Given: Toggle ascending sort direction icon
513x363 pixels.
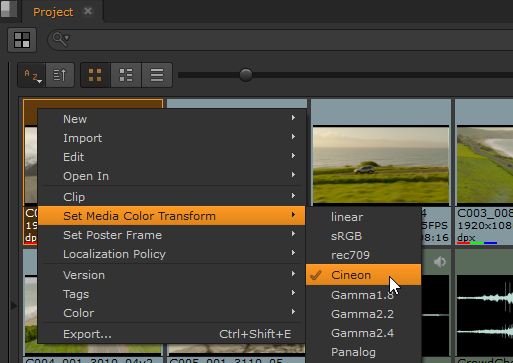Looking at the screenshot, I should pyautogui.click(x=60, y=75).
